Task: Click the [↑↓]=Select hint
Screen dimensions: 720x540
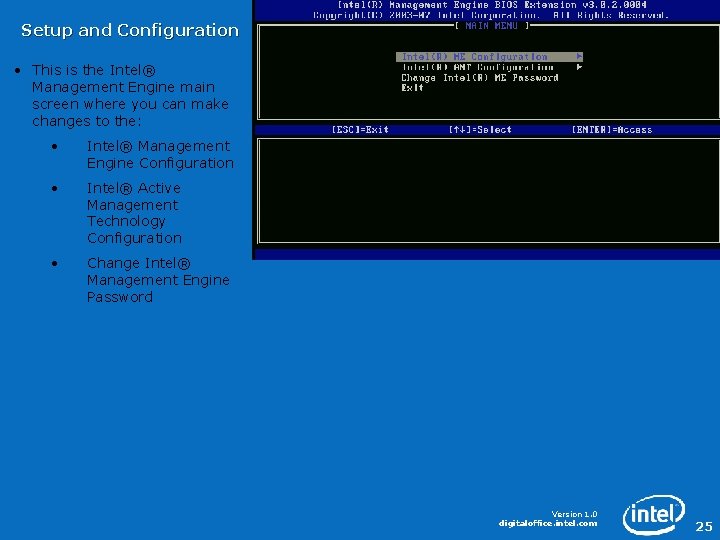Action: pos(480,130)
